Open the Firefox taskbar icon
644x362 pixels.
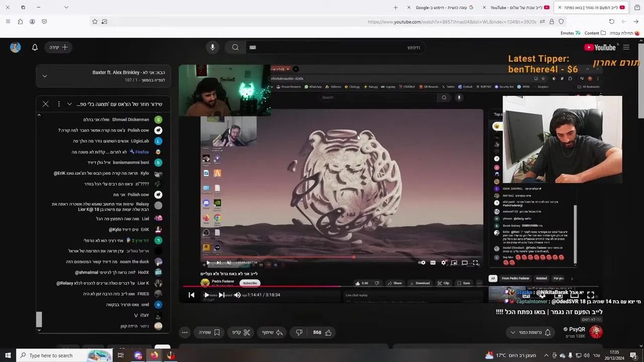click(x=154, y=355)
